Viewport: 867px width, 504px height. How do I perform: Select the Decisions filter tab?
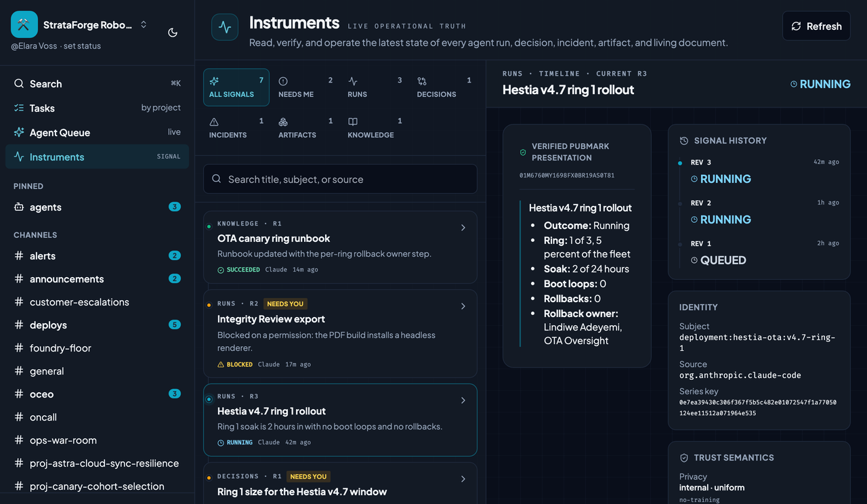(444, 87)
